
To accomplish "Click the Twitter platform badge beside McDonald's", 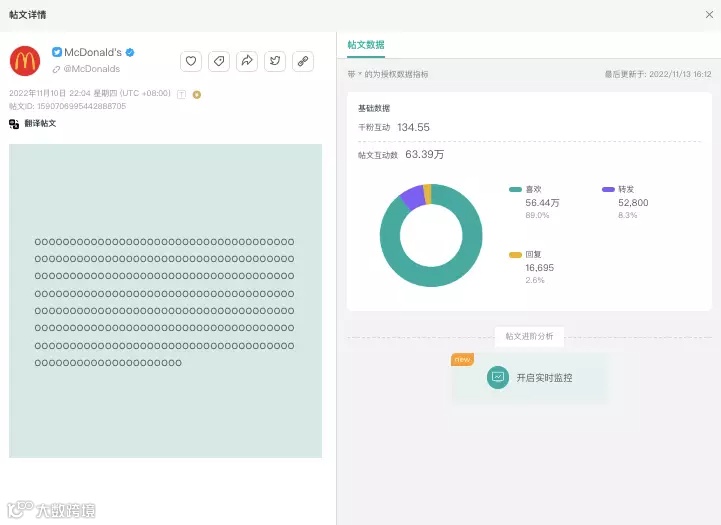I will point(57,52).
